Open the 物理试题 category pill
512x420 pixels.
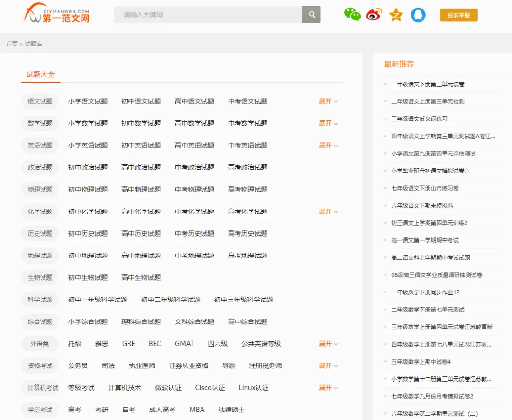pyautogui.click(x=40, y=190)
